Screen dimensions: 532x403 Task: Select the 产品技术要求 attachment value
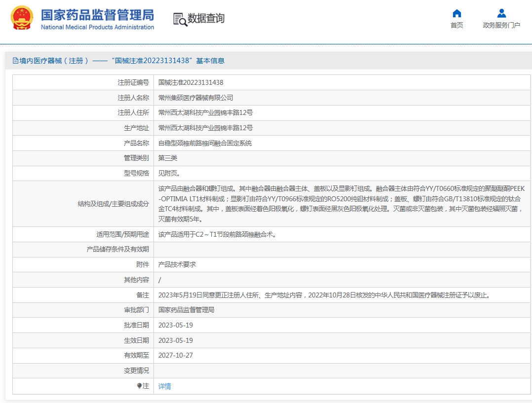pyautogui.click(x=177, y=264)
